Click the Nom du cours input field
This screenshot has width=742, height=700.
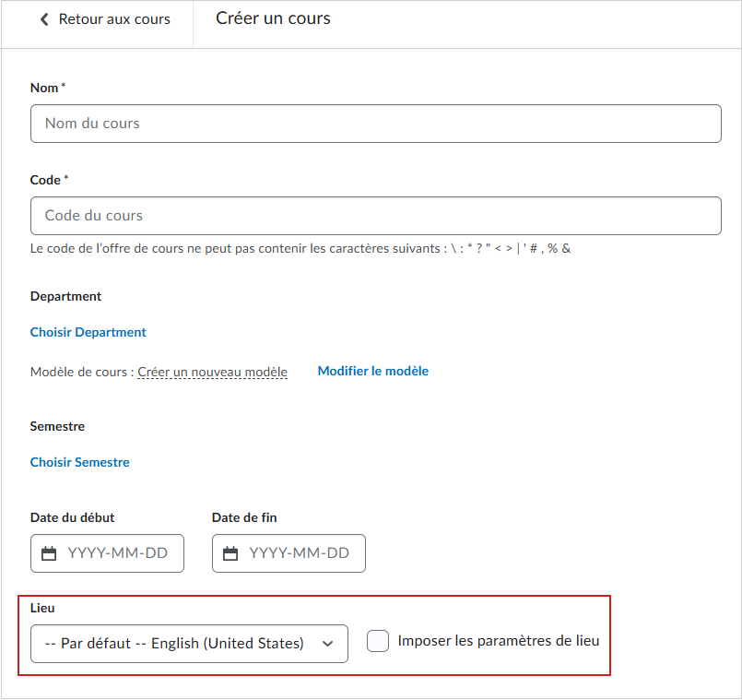[x=375, y=124]
